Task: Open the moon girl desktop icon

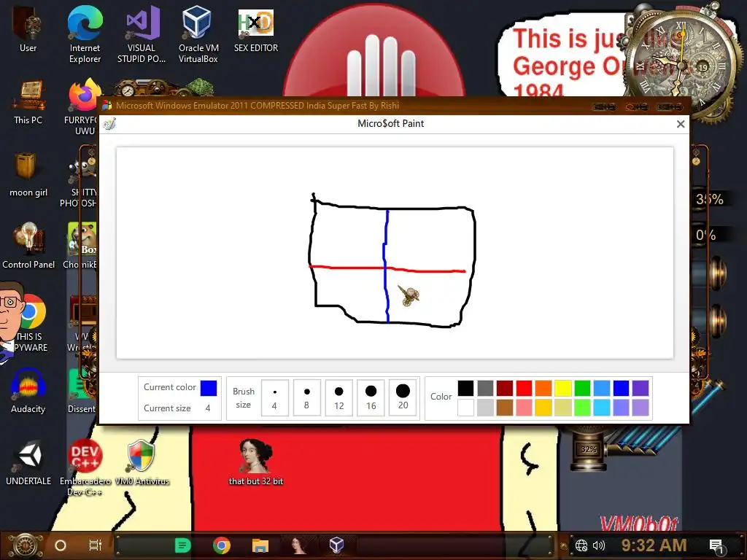Action: tap(28, 174)
